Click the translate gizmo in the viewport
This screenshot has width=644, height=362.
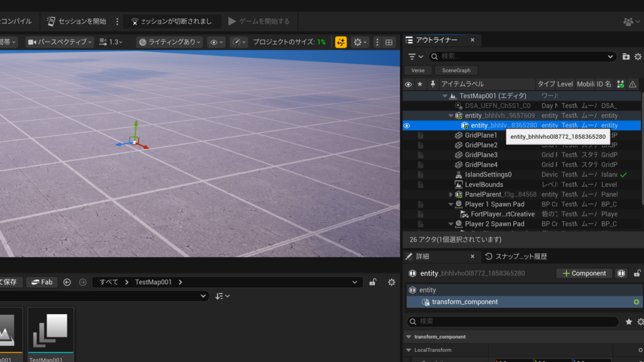click(x=134, y=141)
